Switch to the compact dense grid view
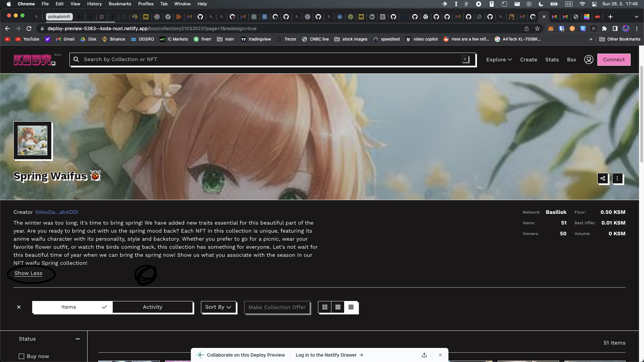Viewport: 644px width, 362px height. (351, 307)
